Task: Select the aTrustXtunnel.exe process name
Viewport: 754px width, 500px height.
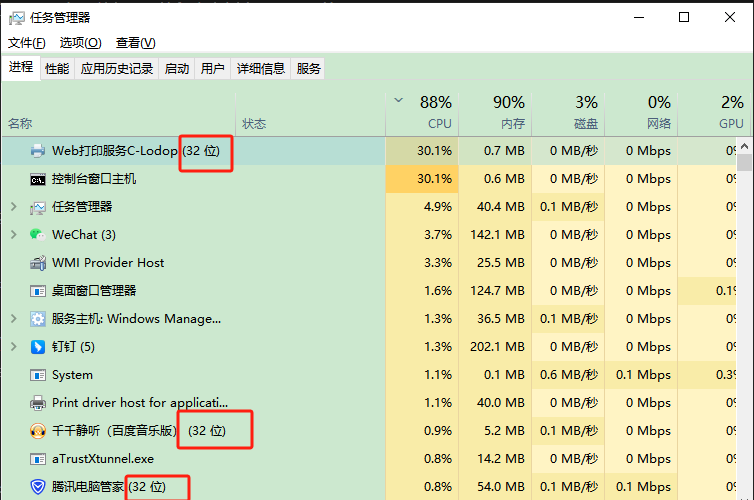Action: [103, 459]
